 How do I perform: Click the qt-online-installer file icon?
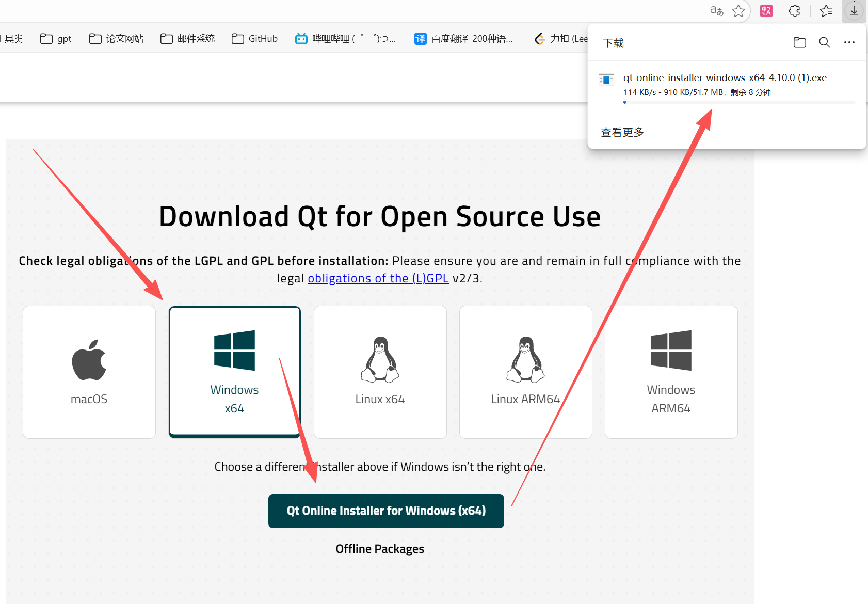coord(606,80)
